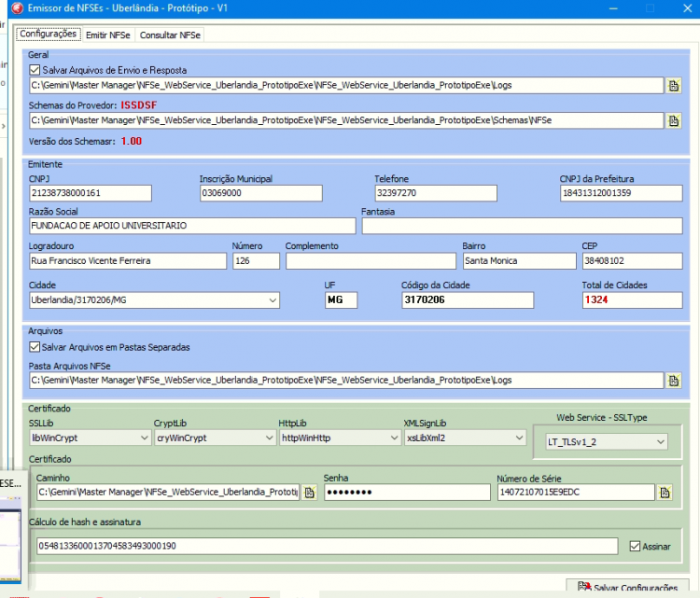Uncheck Salvar Arquivos em Pastas Separadas
This screenshot has width=700, height=598.
[x=35, y=347]
